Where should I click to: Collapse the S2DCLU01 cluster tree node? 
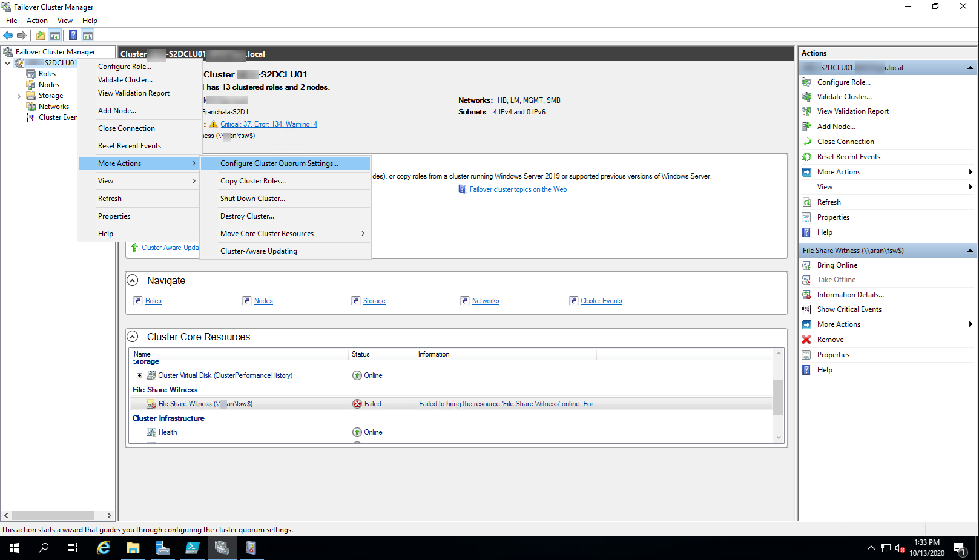(7, 63)
